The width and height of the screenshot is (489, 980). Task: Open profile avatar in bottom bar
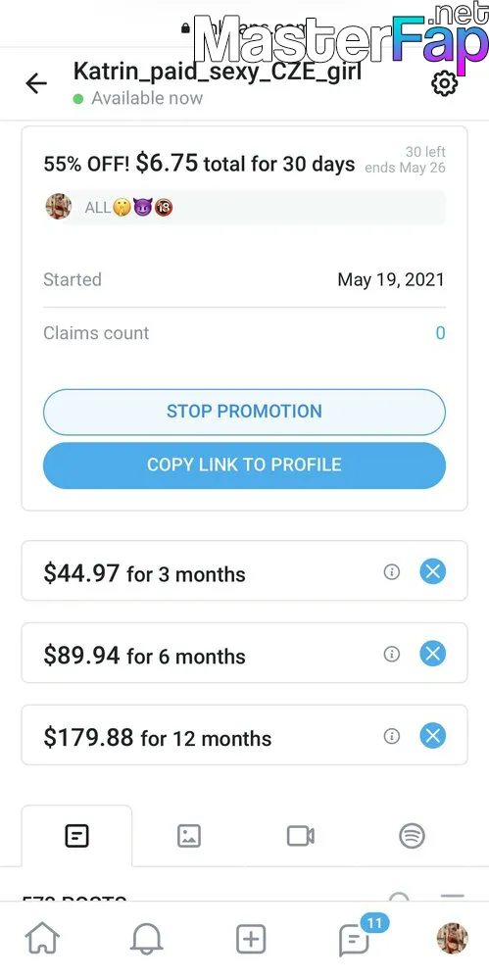pos(452,938)
